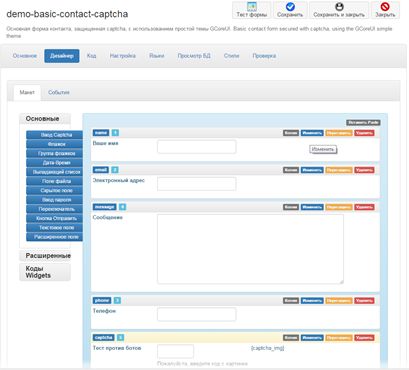The height and width of the screenshot is (370, 409).
Task: Select the Макет sub-tab
Action: click(27, 92)
